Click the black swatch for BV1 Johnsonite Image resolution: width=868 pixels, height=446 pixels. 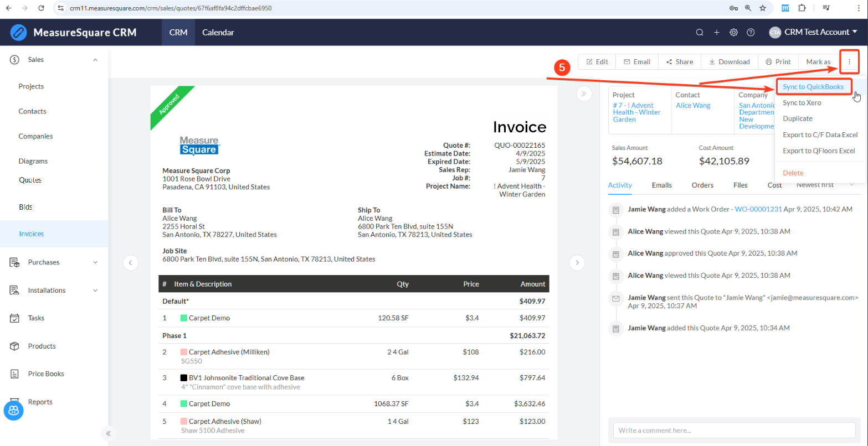tap(184, 378)
